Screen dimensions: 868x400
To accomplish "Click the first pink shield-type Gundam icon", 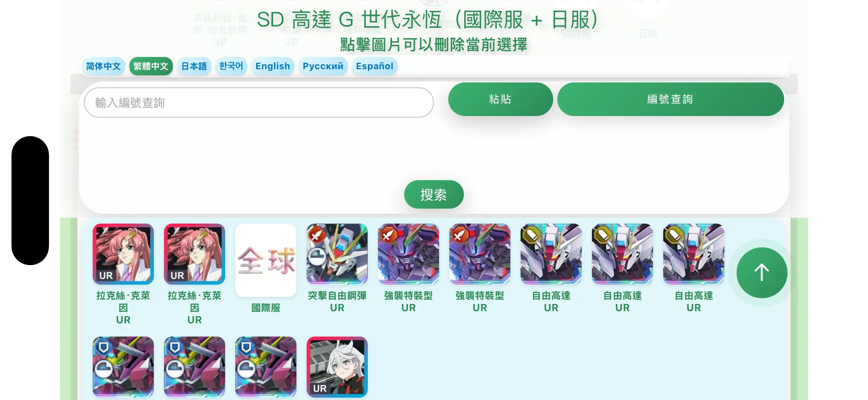I will (x=123, y=367).
